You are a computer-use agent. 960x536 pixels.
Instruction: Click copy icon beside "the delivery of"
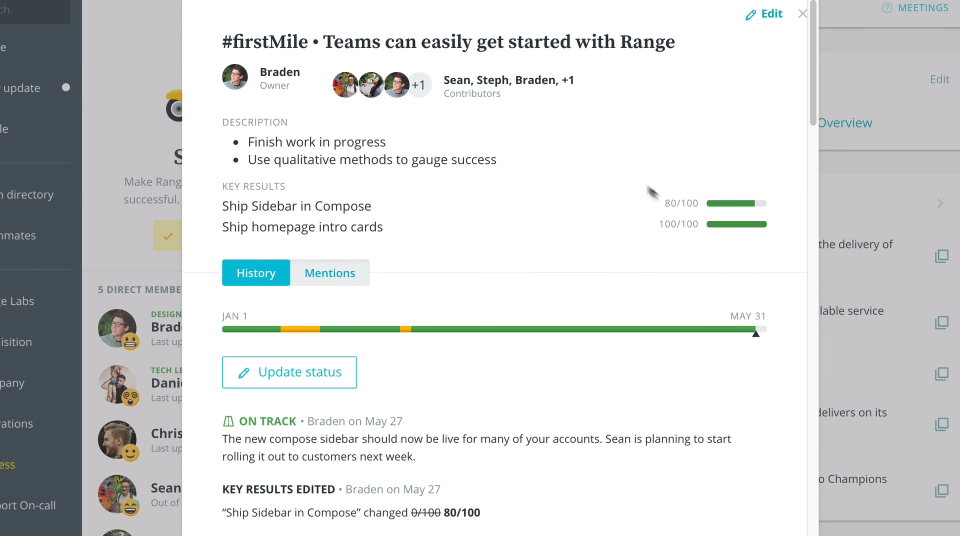941,256
